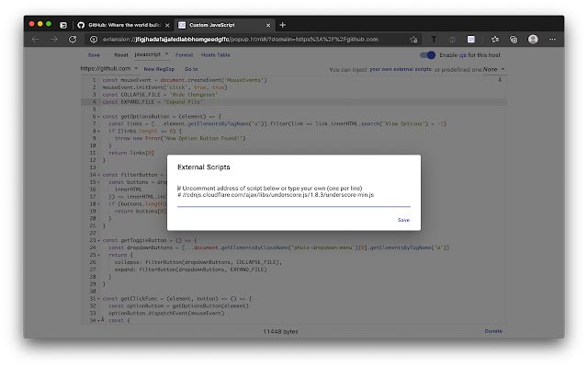588x368 pixels.
Task: Click the '11448 bytes' status text
Action: tap(280, 331)
